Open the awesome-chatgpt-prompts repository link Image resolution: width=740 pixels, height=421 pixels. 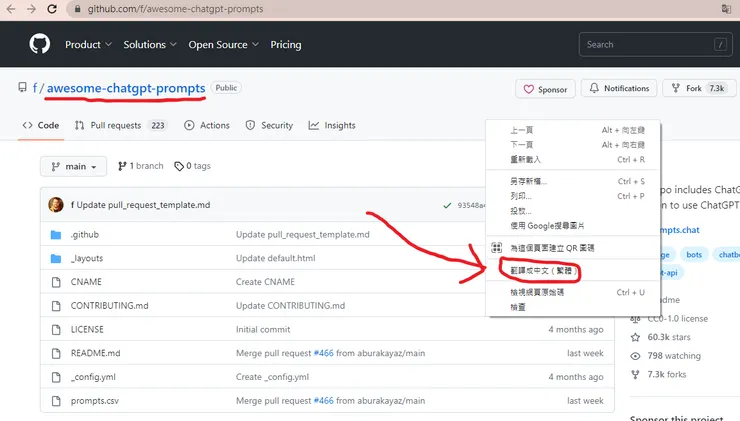126,88
